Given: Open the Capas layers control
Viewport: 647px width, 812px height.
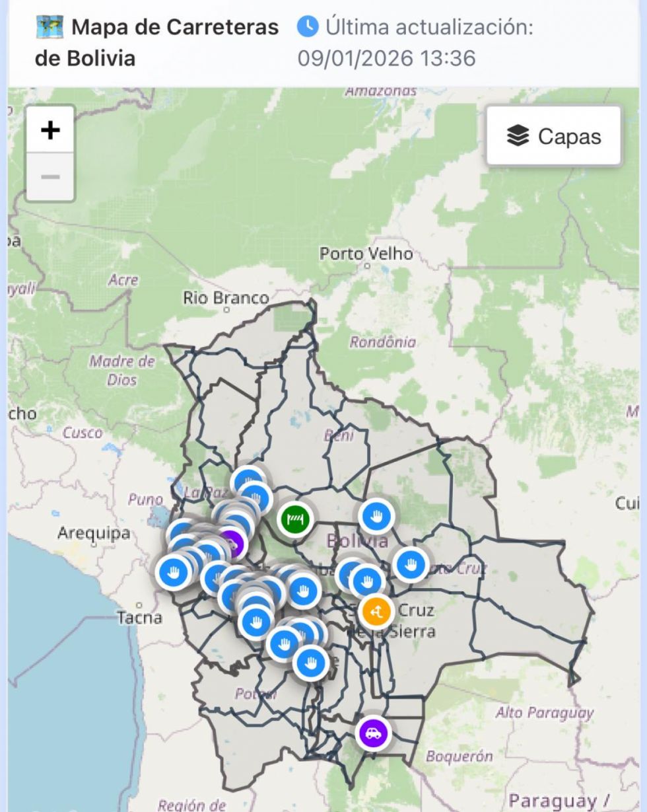Looking at the screenshot, I should click(554, 136).
